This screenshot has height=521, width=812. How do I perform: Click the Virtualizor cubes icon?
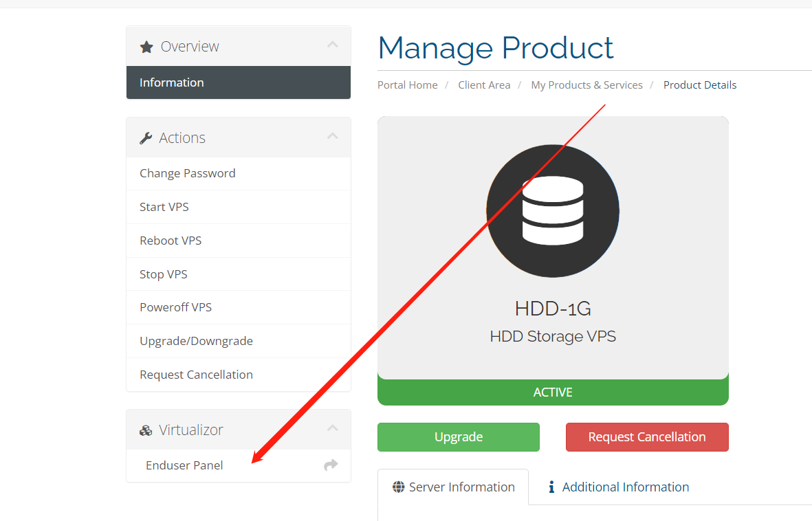[146, 430]
